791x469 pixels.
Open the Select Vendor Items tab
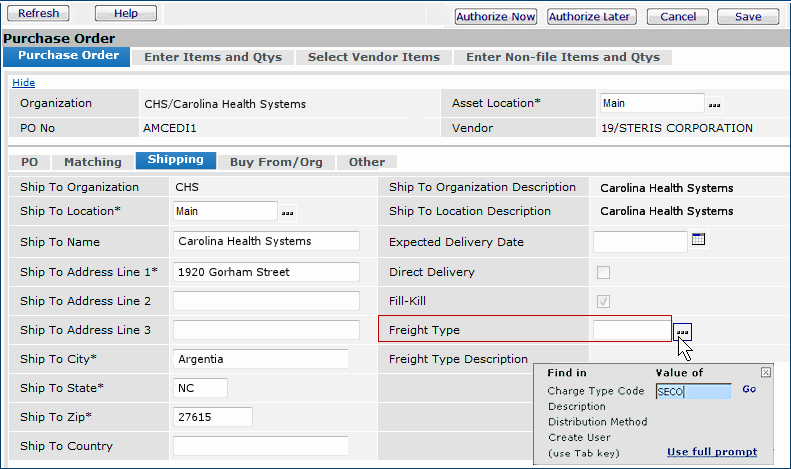click(373, 57)
